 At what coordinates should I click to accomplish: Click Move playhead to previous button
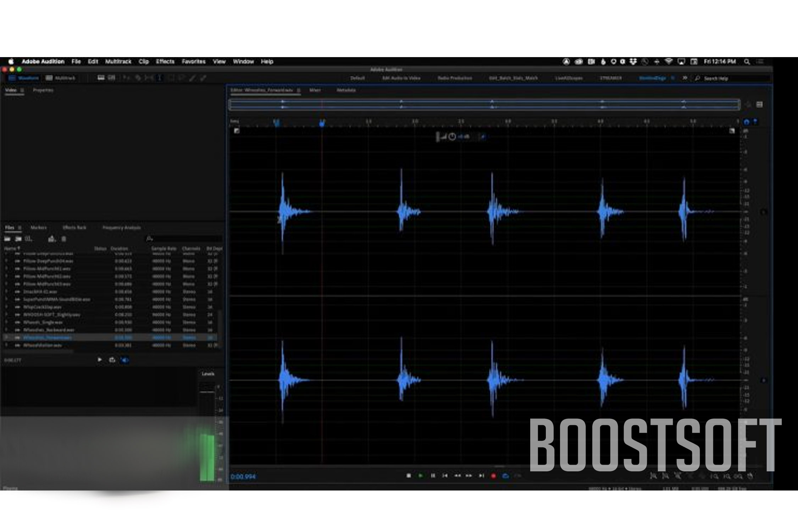(445, 476)
